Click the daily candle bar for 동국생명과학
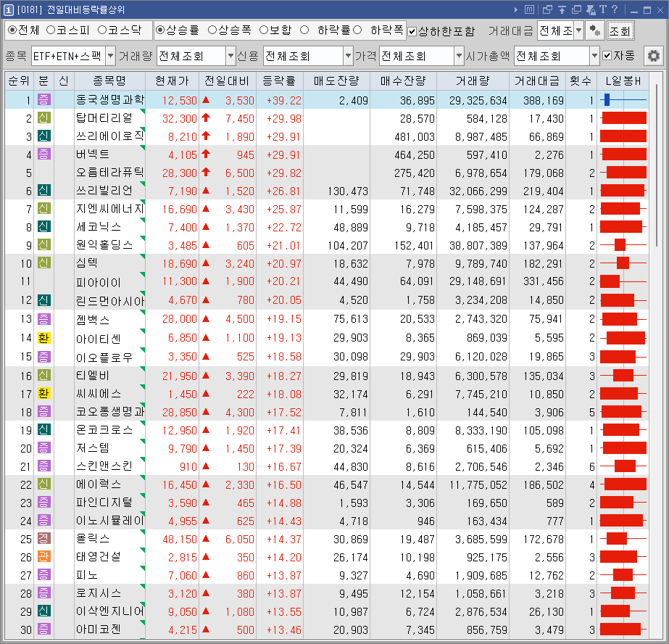The width and height of the screenshot is (669, 644). tap(623, 100)
